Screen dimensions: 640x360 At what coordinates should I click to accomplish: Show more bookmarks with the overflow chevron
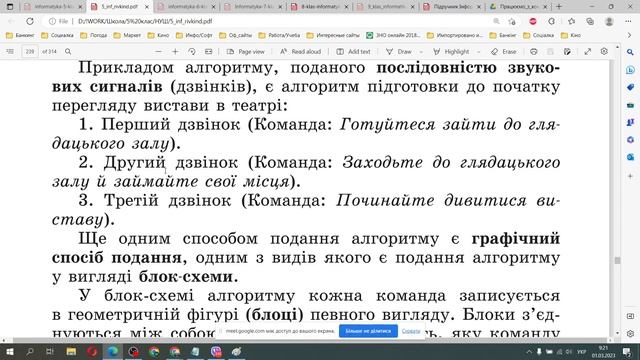[x=629, y=36]
